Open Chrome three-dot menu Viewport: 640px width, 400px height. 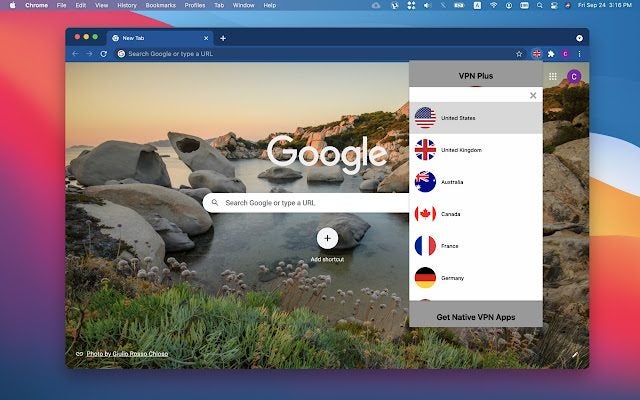(x=579, y=54)
